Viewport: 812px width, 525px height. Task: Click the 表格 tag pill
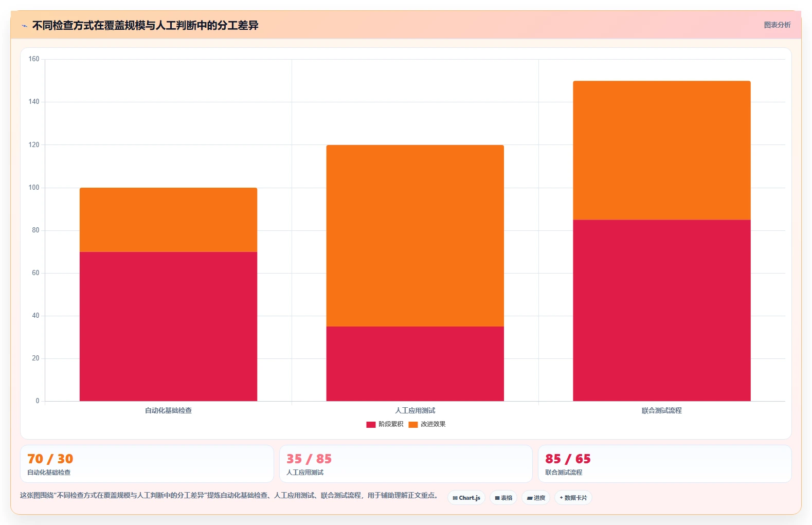(x=503, y=498)
